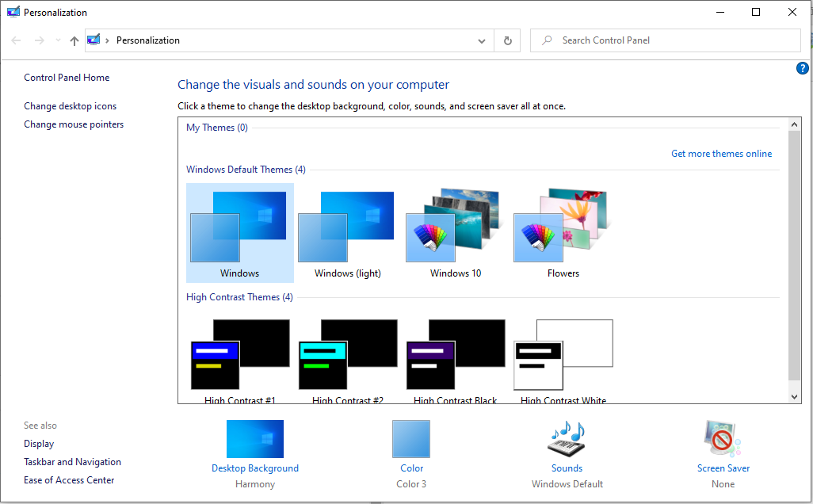Select the High Contrast Black theme
Viewport: 813px width, 504px height.
pos(456,359)
